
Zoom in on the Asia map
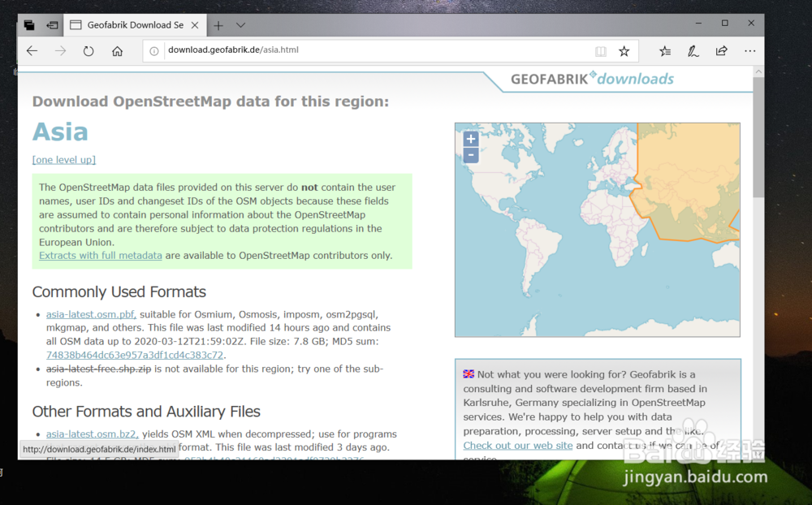point(469,139)
